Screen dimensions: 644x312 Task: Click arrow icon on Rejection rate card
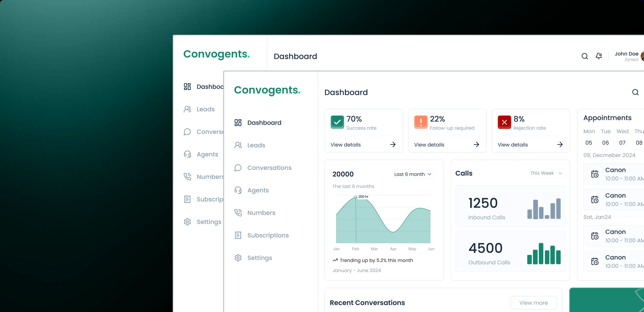tap(560, 144)
